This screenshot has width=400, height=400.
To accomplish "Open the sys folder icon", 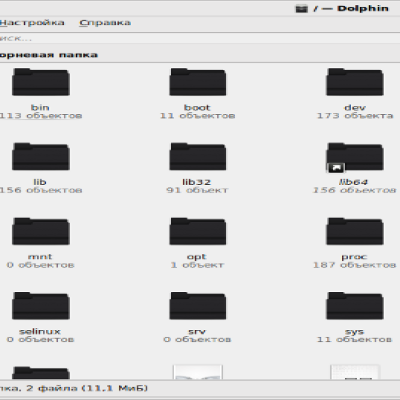I will [355, 306].
